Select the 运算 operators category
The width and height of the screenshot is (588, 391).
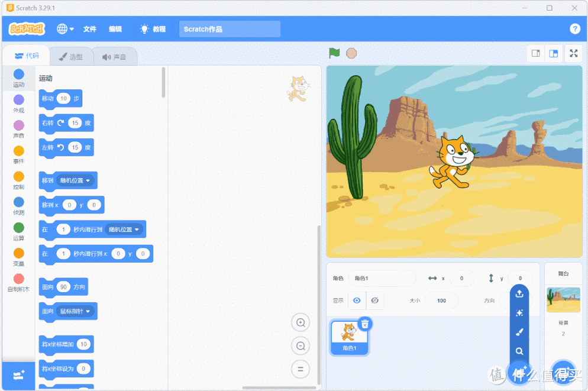tap(18, 231)
